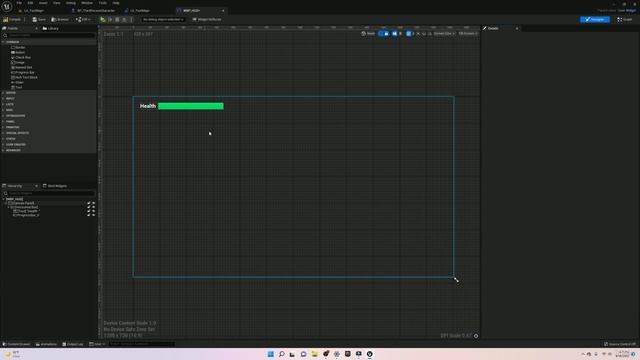Open the Output Log
This screenshot has height=360, width=640.
pos(73,344)
